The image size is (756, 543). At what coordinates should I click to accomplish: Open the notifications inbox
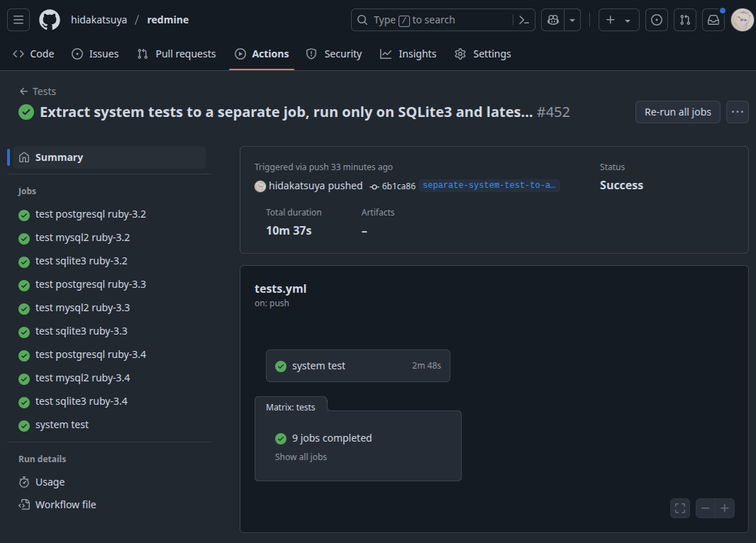(x=713, y=20)
